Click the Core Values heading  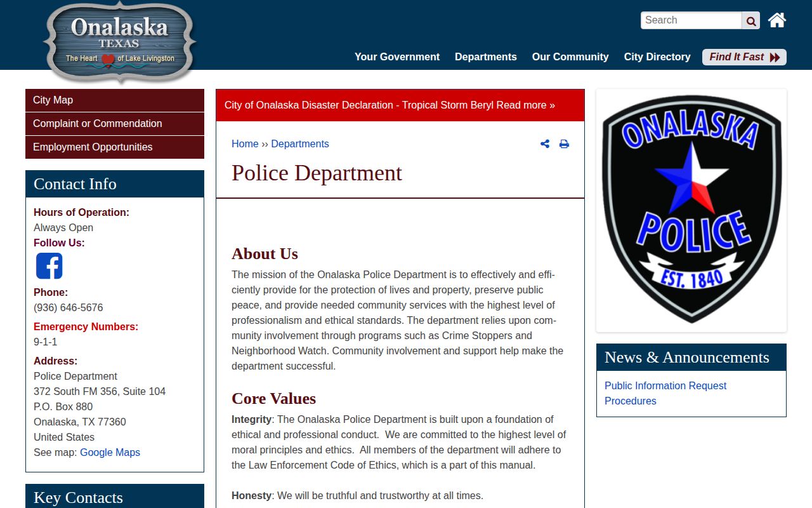(273, 399)
